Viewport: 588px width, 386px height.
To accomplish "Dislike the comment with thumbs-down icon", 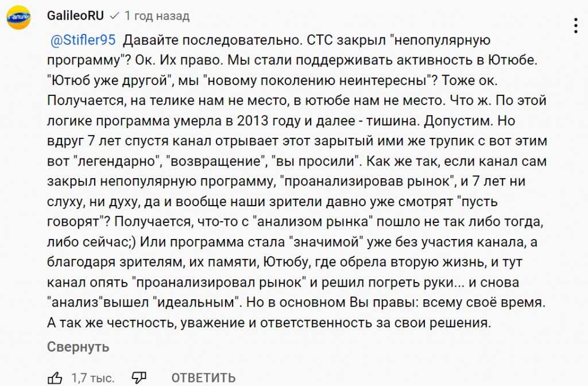I will tap(139, 377).
